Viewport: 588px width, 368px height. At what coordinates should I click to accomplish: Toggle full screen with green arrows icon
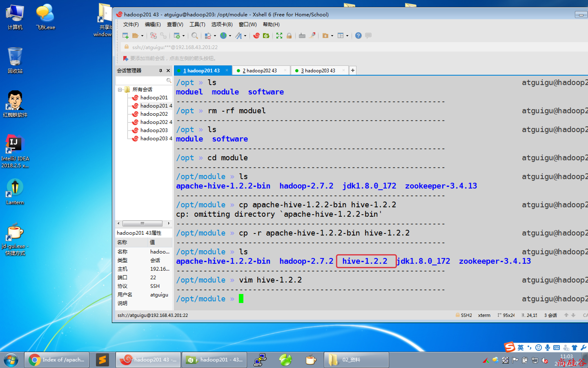pyautogui.click(x=279, y=36)
